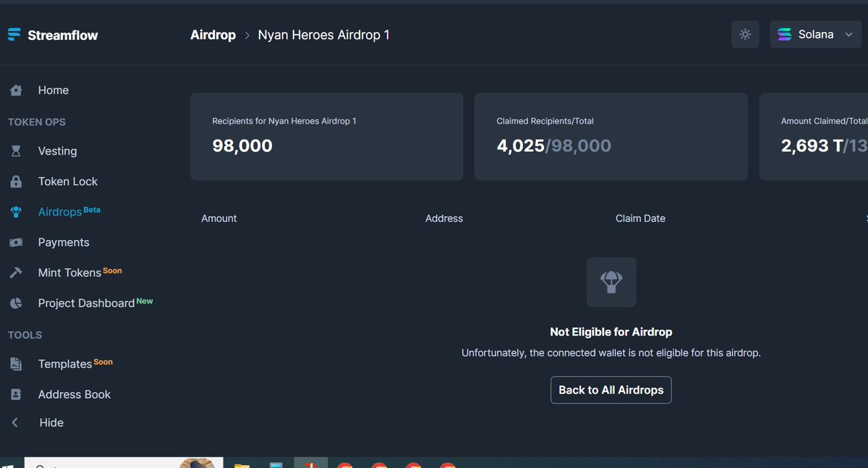Click the TOKEN OPS section header
Viewport: 868px width, 468px height.
click(x=37, y=122)
